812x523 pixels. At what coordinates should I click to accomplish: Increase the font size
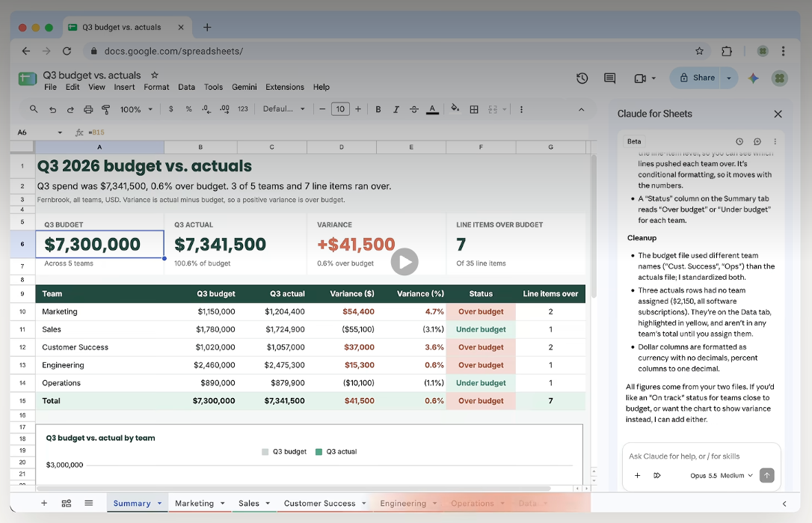tap(358, 109)
